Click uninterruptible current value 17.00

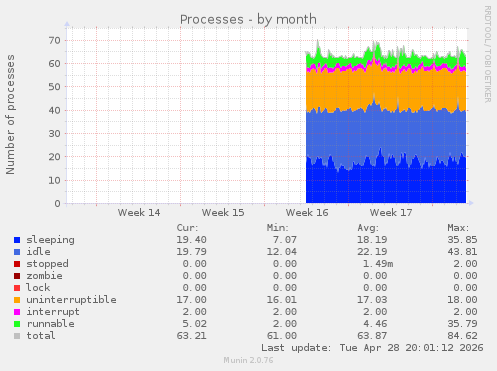pyautogui.click(x=192, y=300)
